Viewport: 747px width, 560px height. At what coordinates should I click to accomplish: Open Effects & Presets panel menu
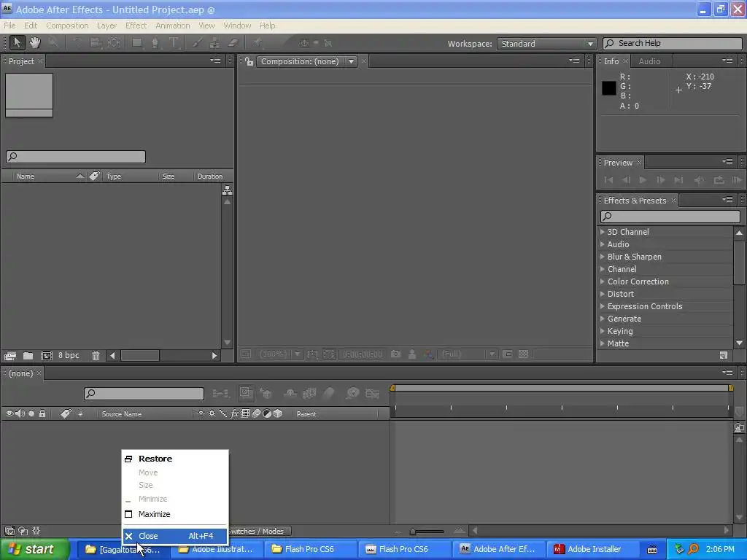[x=727, y=200]
